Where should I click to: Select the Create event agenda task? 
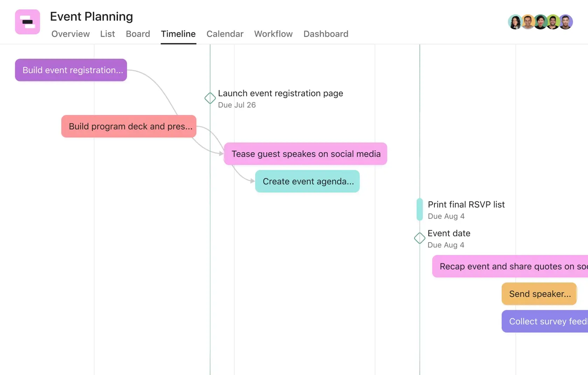point(307,181)
